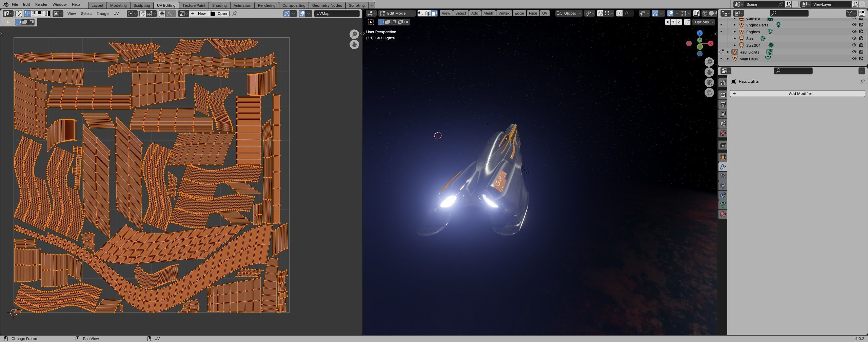Click the pan hand icon in UV editor
The height and width of the screenshot is (342, 868).
(x=354, y=44)
